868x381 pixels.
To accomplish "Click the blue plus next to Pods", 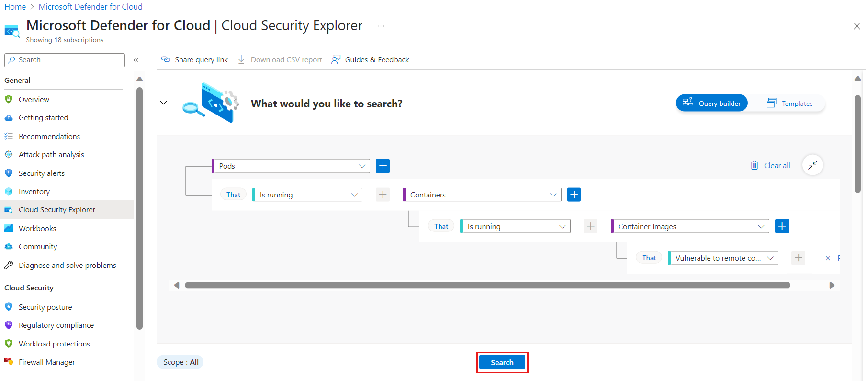I will point(383,166).
